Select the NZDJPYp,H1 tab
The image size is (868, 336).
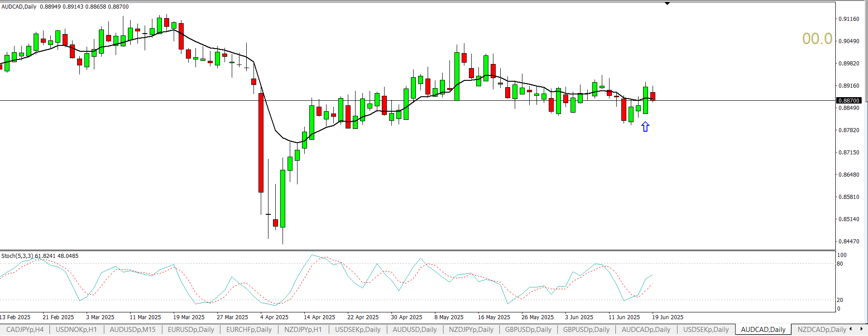[x=303, y=330]
